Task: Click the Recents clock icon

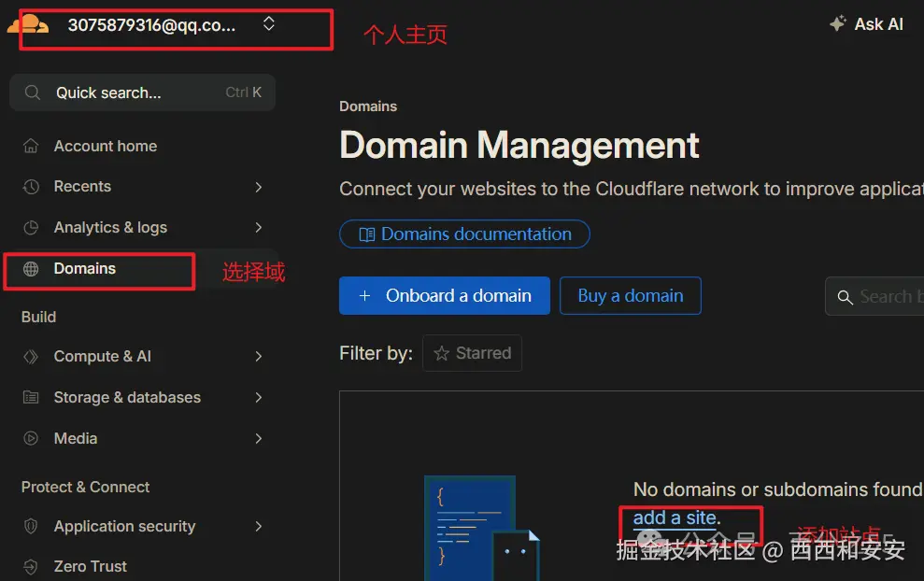Action: [x=31, y=187]
